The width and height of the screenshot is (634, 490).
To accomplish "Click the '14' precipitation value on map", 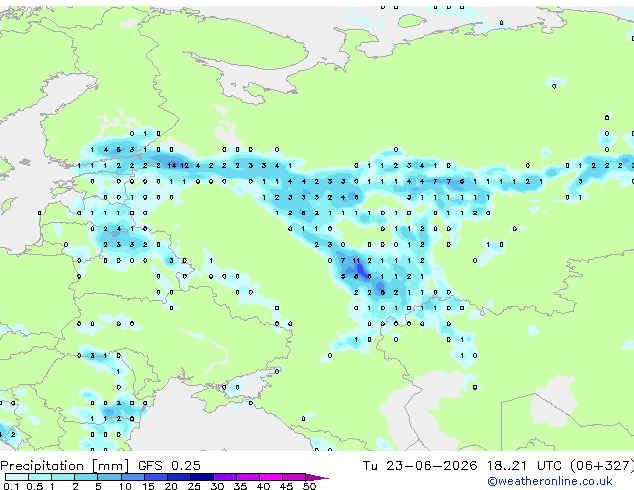I will [171, 165].
